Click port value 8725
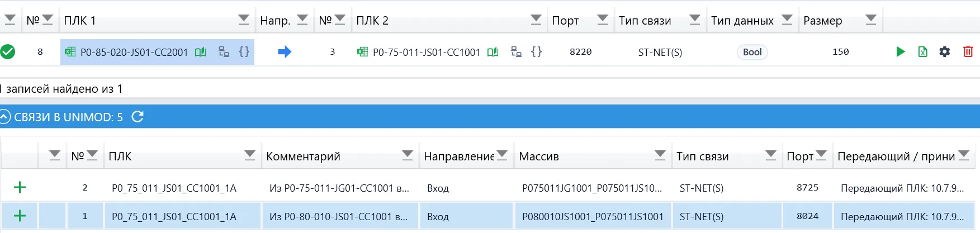The image size is (980, 233). [x=808, y=188]
